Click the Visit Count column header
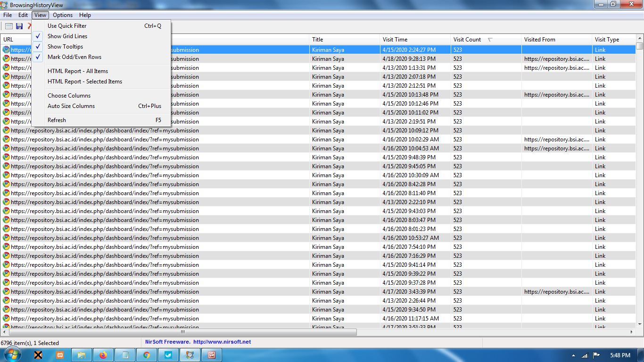Screen dimensions: 644x362 (x=467, y=40)
